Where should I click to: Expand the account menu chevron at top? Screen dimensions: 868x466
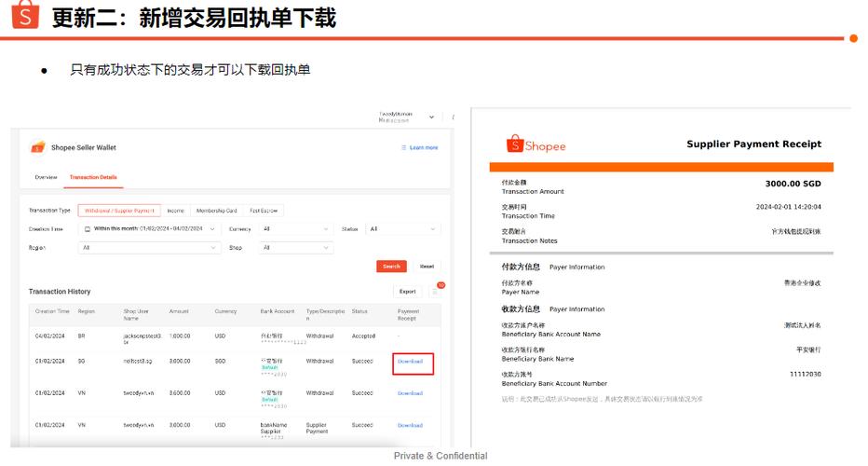click(x=431, y=117)
